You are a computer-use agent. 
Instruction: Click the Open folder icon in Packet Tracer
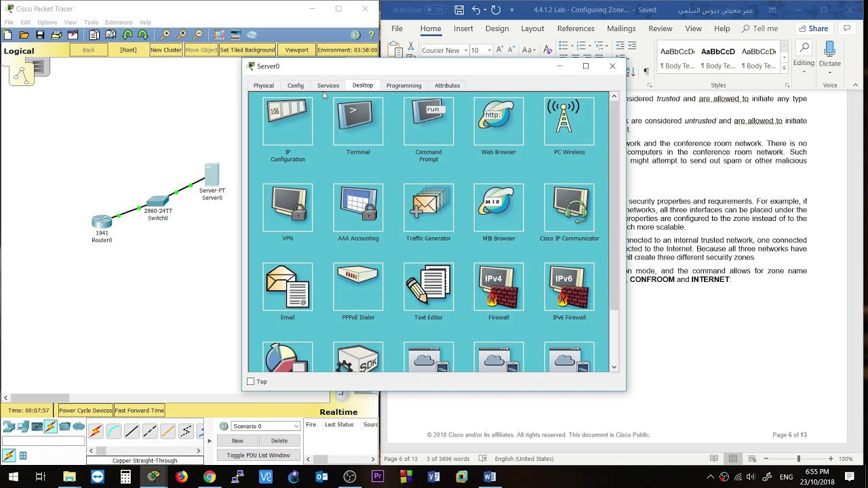24,35
